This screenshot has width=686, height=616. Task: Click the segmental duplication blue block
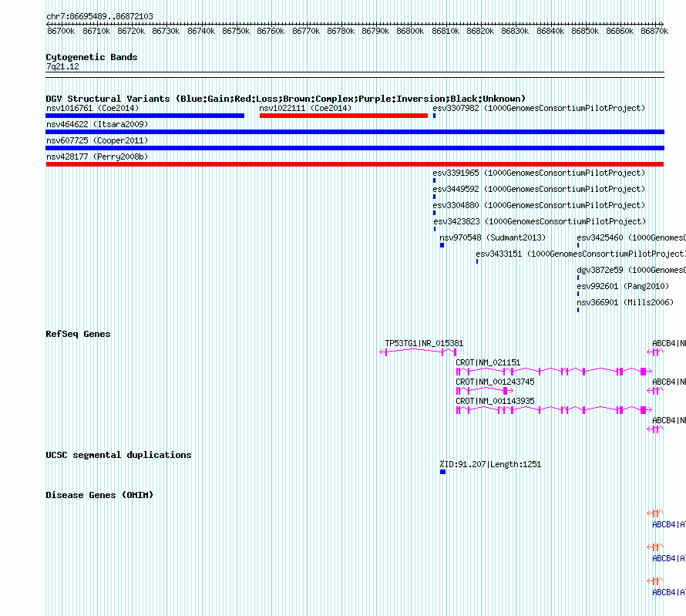[442, 472]
